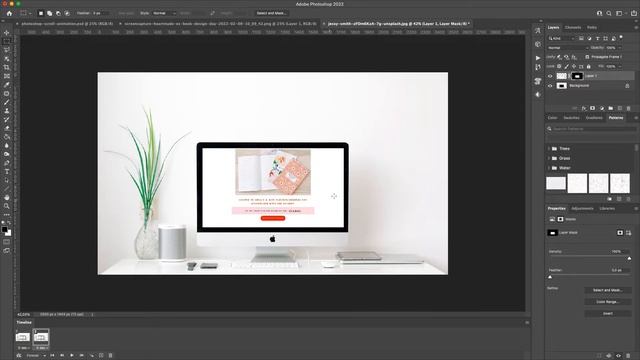Screen dimensions: 640x360
Task: Click the Add to selection icon
Action: (x=49, y=13)
